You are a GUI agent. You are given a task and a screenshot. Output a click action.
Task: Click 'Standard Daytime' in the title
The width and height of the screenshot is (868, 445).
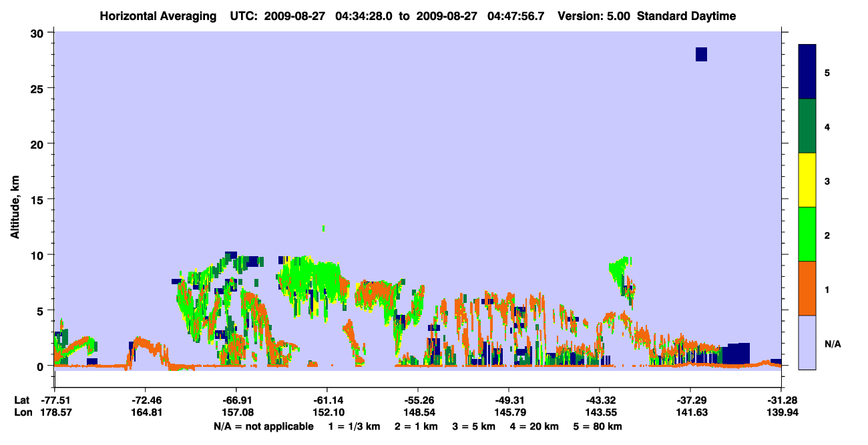pos(686,16)
